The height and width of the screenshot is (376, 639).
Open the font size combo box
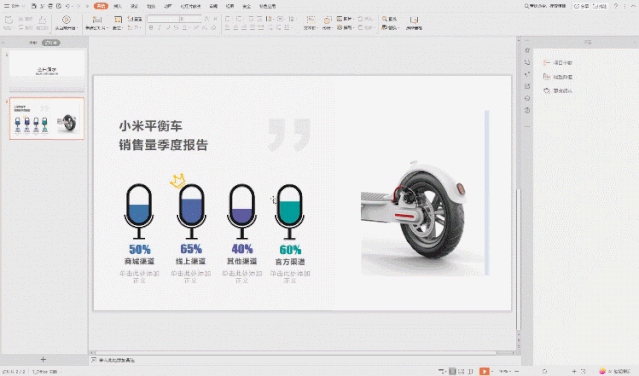click(191, 19)
